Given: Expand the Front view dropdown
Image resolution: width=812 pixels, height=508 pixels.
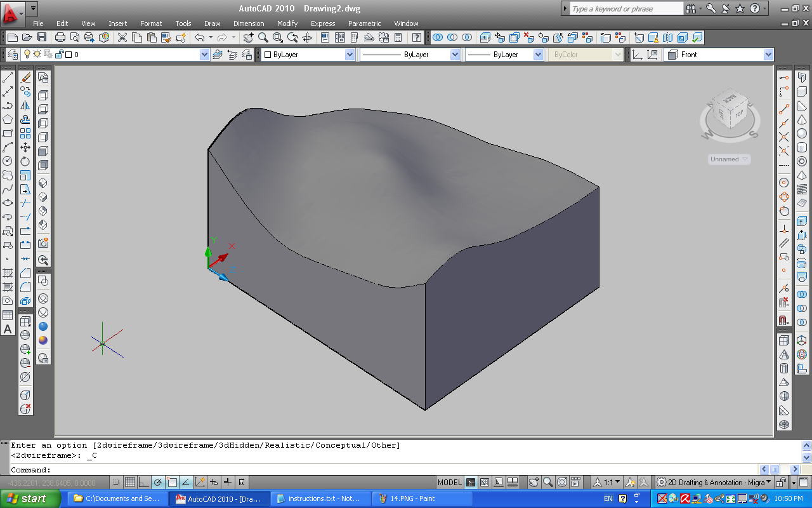Looking at the screenshot, I should click(x=768, y=55).
